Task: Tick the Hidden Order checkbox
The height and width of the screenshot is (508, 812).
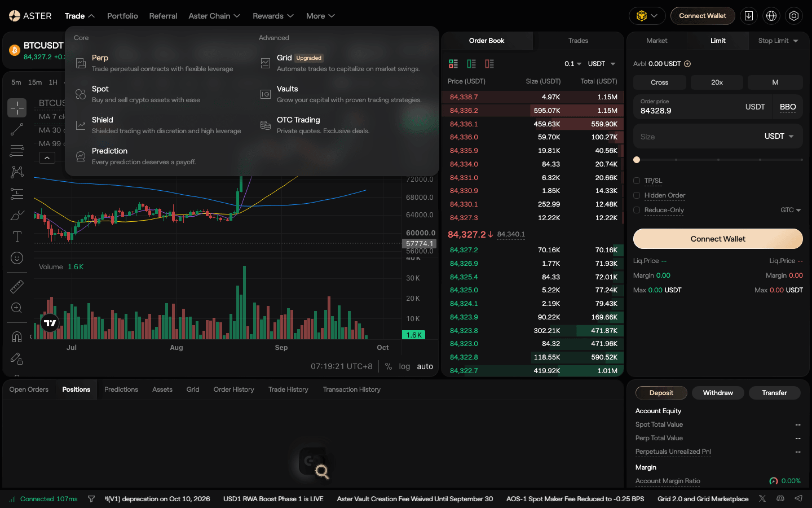Action: 637,195
